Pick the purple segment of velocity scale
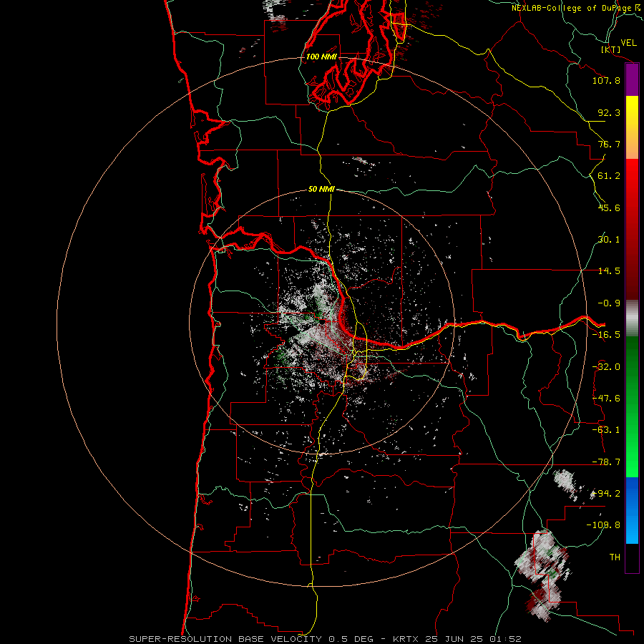This screenshot has width=644, height=644. (x=632, y=80)
